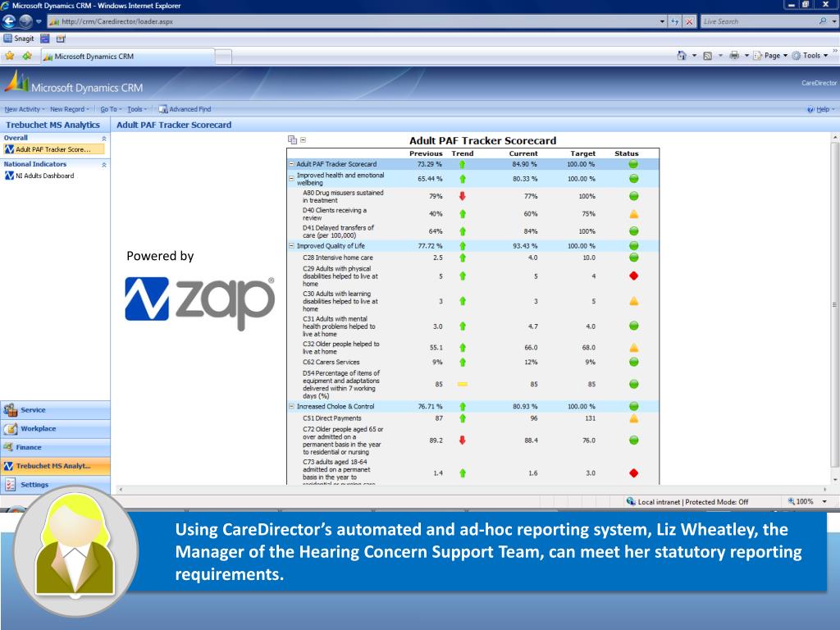This screenshot has height=630, width=840.
Task: Click the RSS feeds icon
Action: click(707, 55)
